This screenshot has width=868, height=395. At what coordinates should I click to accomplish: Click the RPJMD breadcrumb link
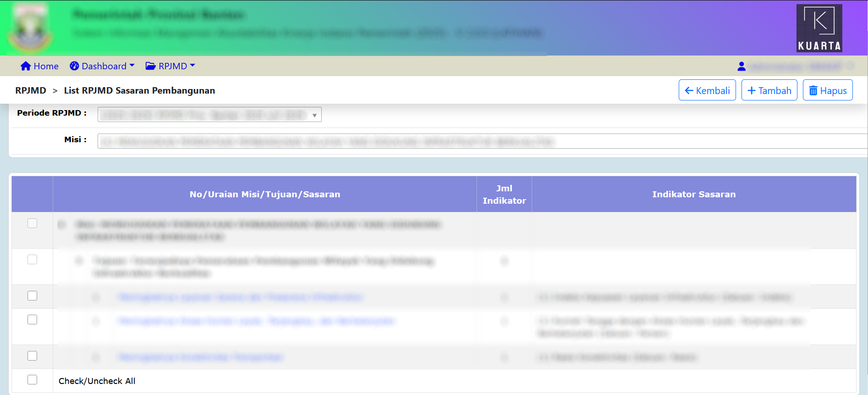coord(31,90)
